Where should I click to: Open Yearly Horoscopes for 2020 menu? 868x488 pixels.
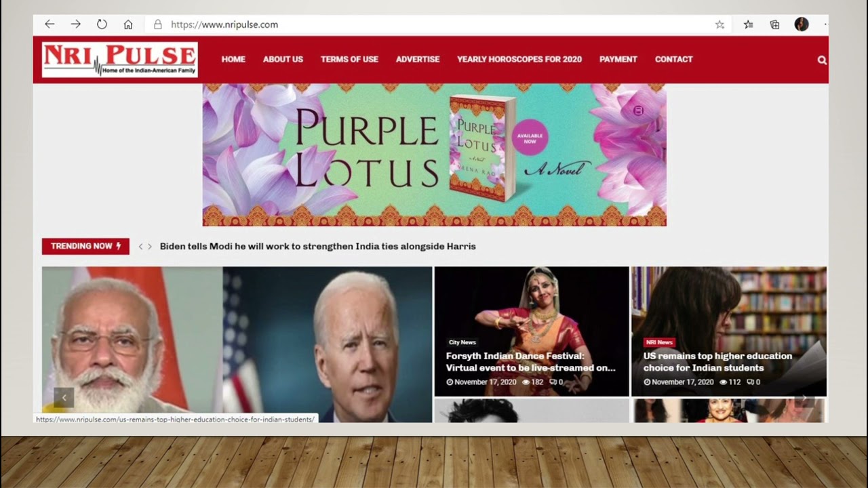point(519,60)
